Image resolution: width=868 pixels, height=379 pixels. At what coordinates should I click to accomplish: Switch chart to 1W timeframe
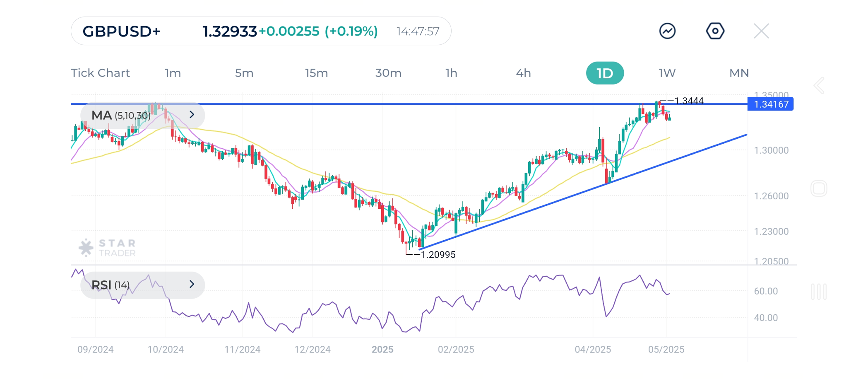point(667,73)
